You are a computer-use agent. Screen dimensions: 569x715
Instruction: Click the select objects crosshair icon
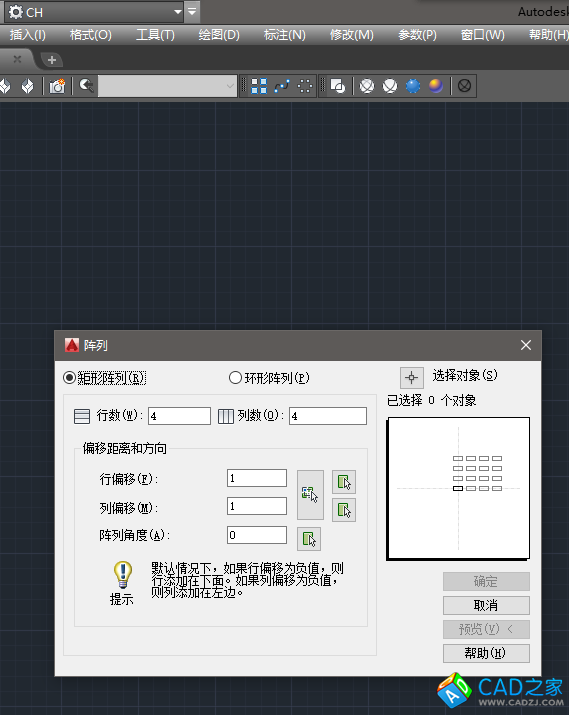(x=411, y=378)
